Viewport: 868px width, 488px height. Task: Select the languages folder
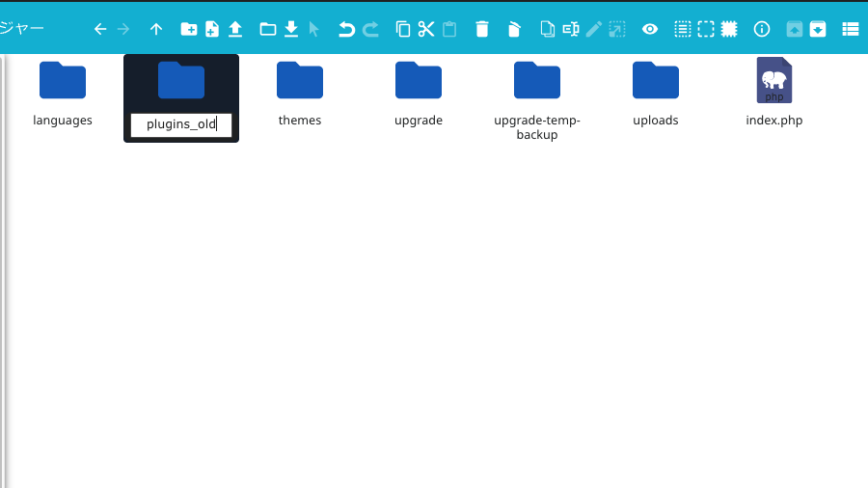tap(63, 93)
